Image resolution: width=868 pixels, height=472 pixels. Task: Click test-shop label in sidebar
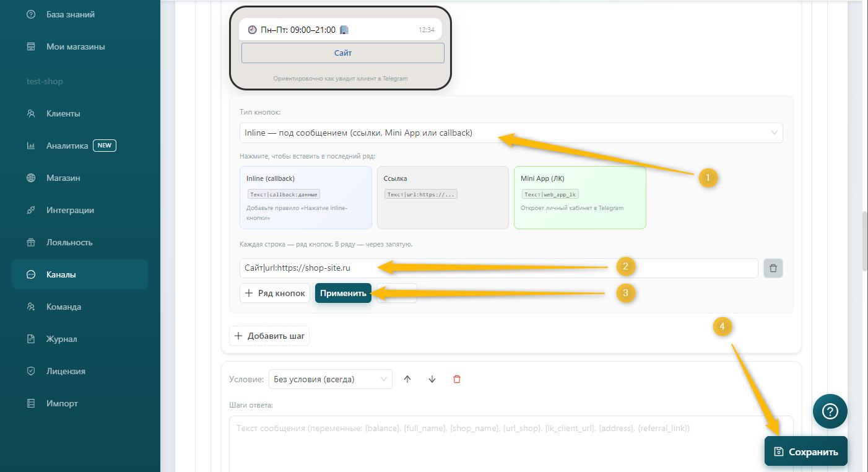point(45,81)
